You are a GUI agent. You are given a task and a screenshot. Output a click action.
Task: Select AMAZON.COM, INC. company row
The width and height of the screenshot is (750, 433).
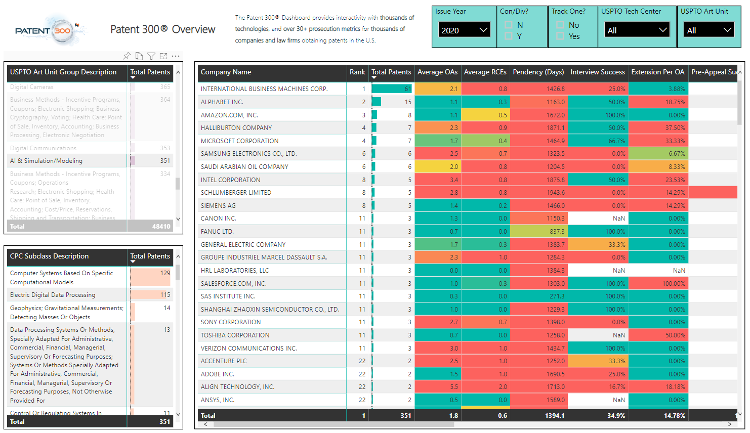(x=467, y=115)
